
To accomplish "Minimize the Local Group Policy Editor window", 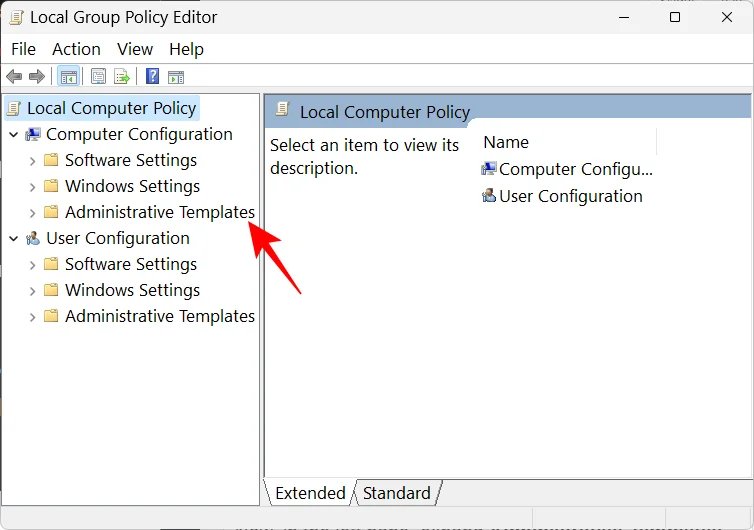I will (x=624, y=17).
